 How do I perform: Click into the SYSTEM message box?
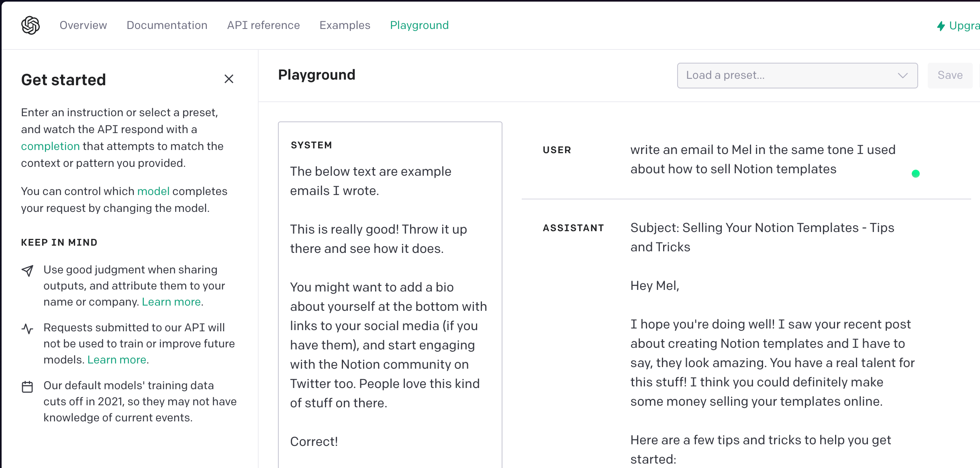[x=390, y=295]
